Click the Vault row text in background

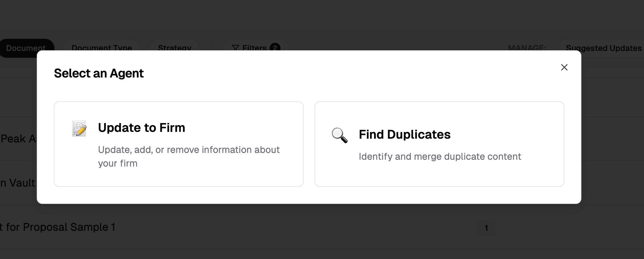click(18, 183)
